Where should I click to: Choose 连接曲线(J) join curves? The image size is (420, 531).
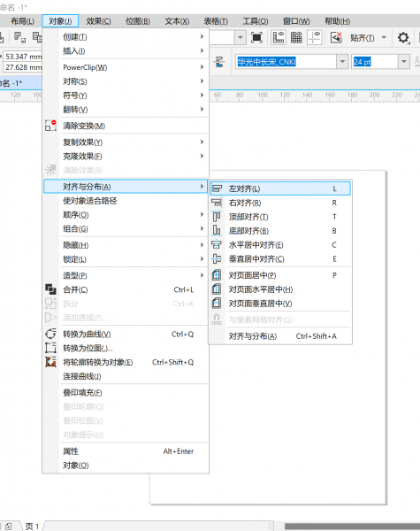point(126,376)
